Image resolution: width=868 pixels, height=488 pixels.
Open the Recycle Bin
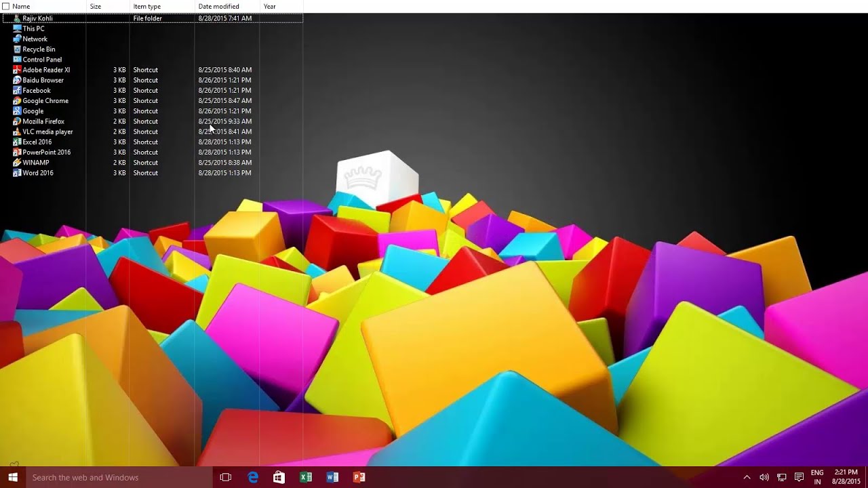[x=37, y=49]
